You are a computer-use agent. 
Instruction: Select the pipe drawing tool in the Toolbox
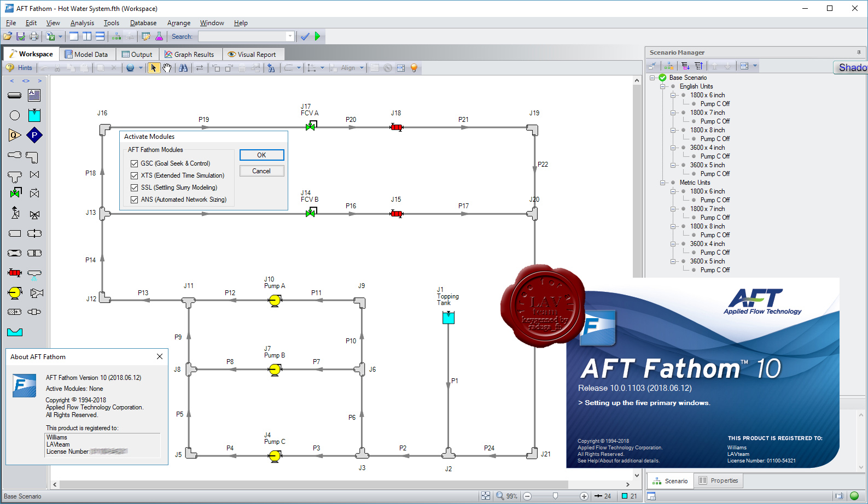pyautogui.click(x=15, y=96)
